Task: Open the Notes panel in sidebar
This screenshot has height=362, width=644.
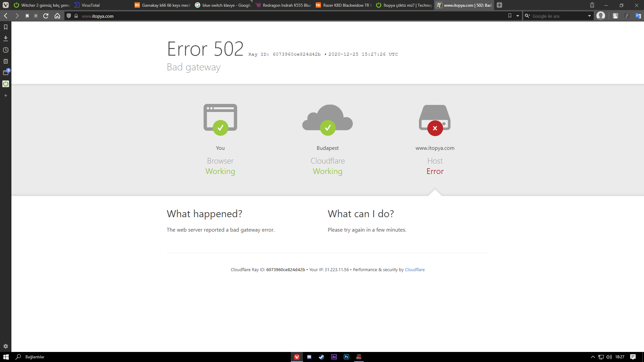Action: click(6, 61)
